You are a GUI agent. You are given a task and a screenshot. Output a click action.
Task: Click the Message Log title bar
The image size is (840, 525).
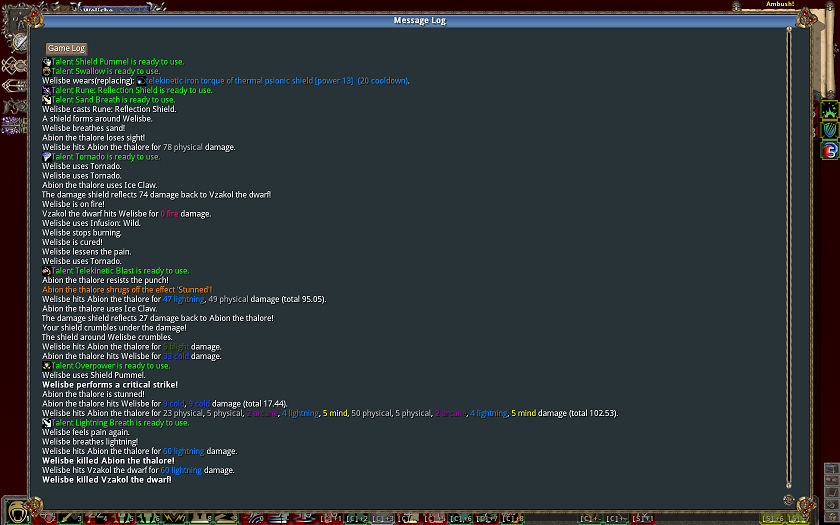419,20
